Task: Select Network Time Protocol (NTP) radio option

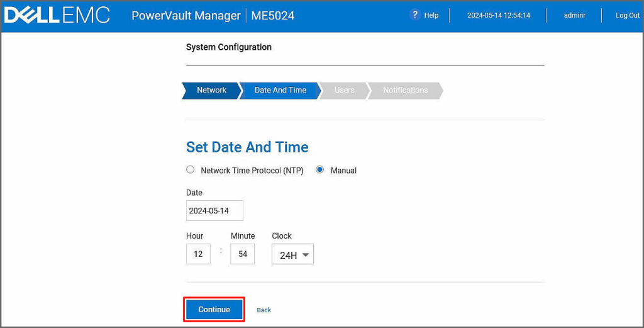Action: pos(191,170)
